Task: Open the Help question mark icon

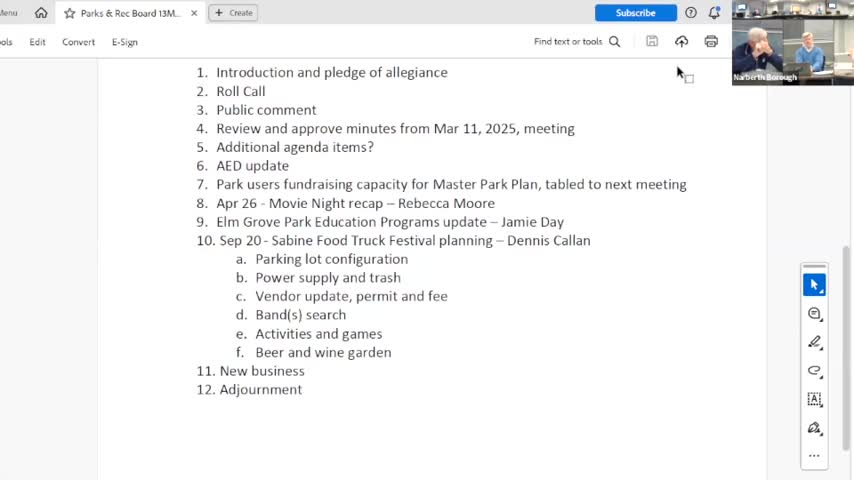Action: point(691,13)
